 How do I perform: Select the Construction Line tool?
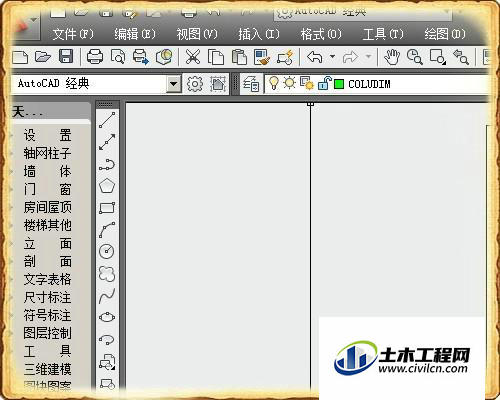(x=107, y=142)
